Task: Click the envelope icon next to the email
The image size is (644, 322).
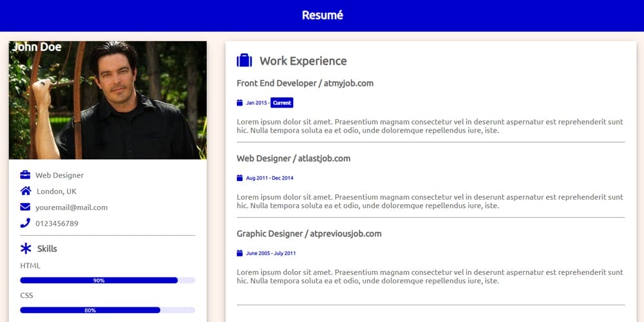Action: pos(25,207)
